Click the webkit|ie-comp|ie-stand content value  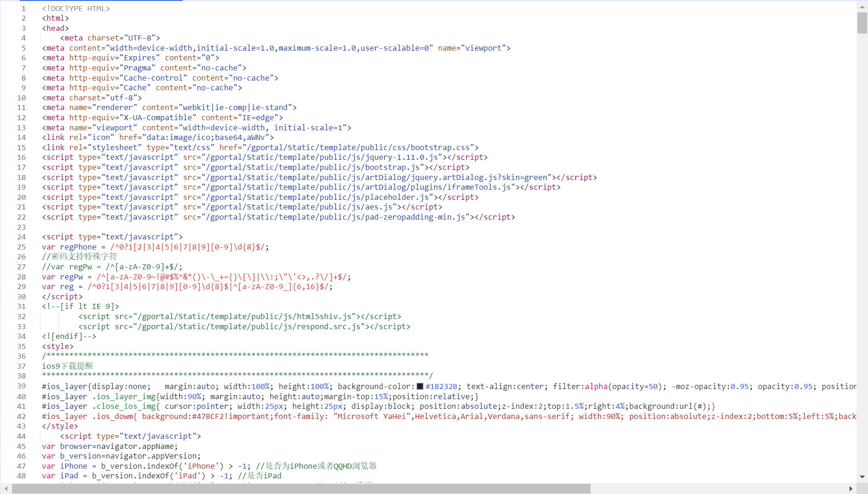[x=235, y=107]
